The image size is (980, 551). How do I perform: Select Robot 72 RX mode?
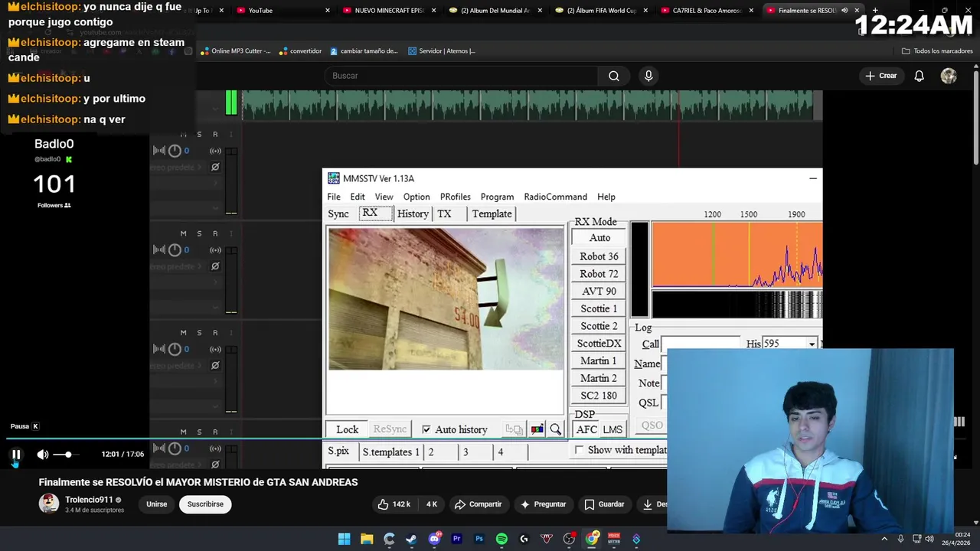(x=599, y=274)
